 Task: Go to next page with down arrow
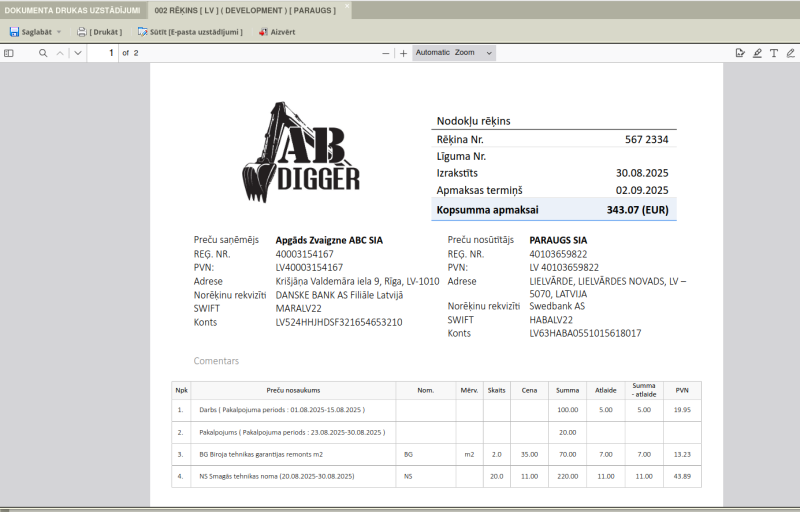tap(78, 53)
